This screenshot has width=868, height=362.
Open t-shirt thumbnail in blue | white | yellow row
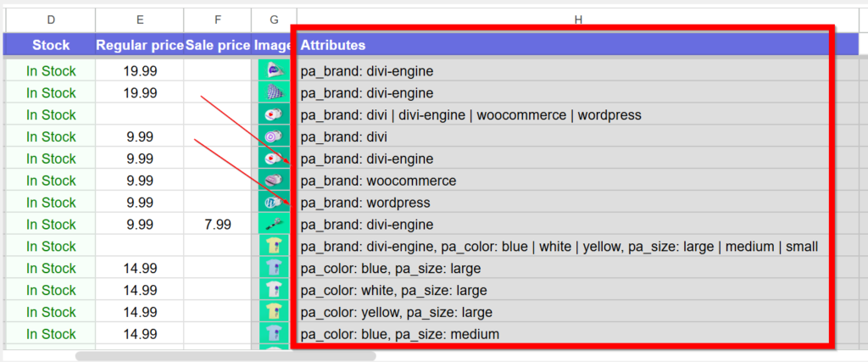(x=275, y=247)
